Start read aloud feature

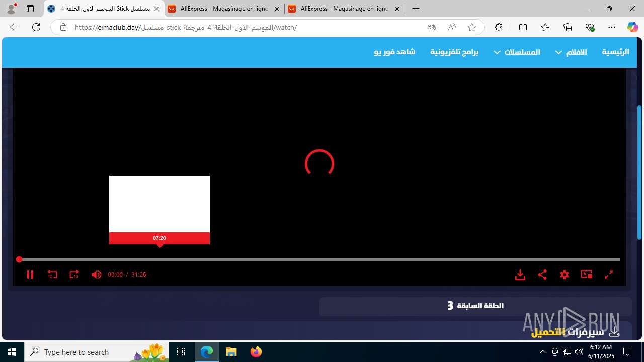452,27
